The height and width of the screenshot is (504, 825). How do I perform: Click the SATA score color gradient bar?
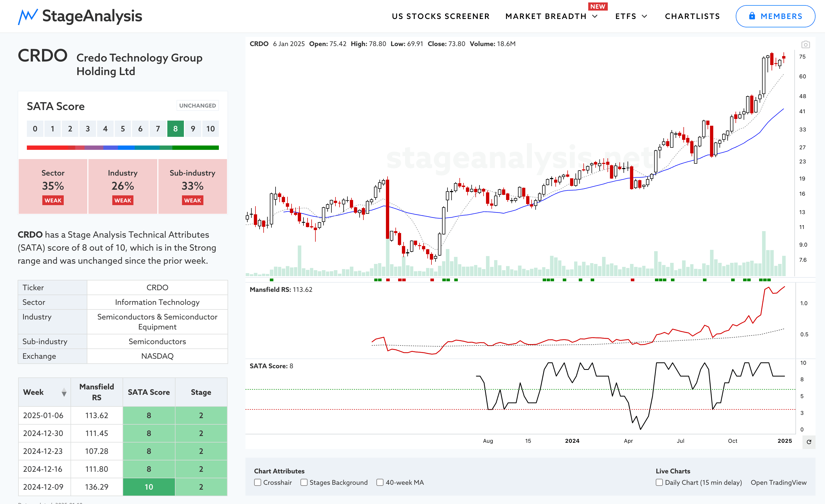tap(123, 147)
